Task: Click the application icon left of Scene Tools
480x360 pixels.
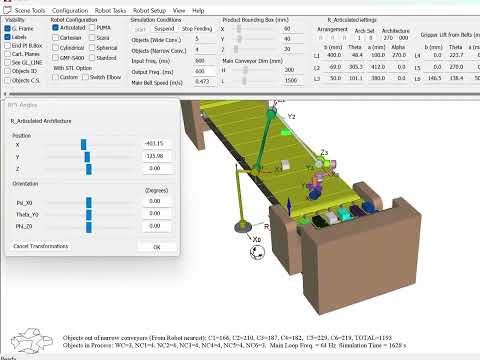Action: coord(7,10)
